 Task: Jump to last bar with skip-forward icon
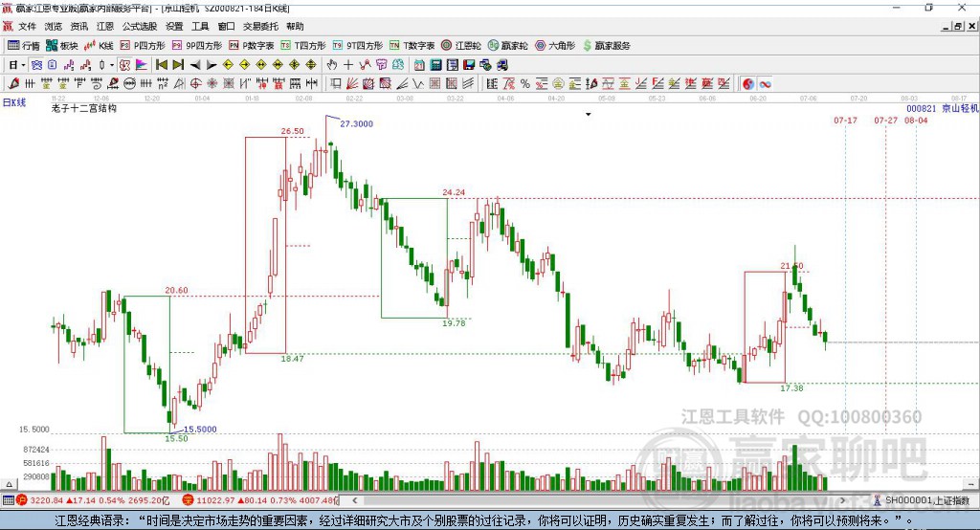point(178,65)
